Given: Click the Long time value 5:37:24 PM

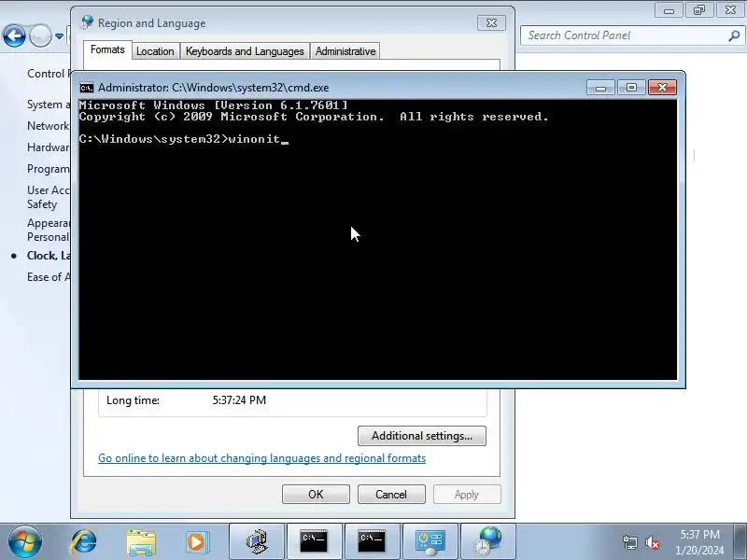Looking at the screenshot, I should click(x=239, y=400).
